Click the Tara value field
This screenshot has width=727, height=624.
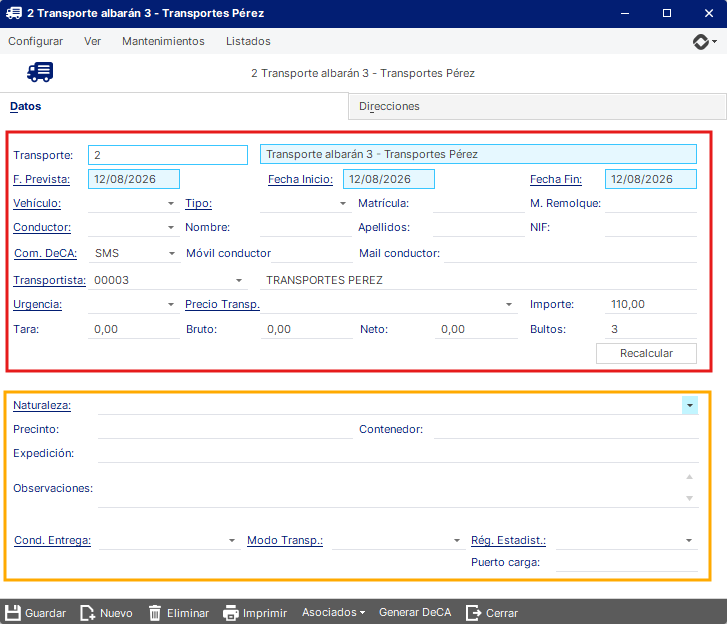[x=134, y=330]
